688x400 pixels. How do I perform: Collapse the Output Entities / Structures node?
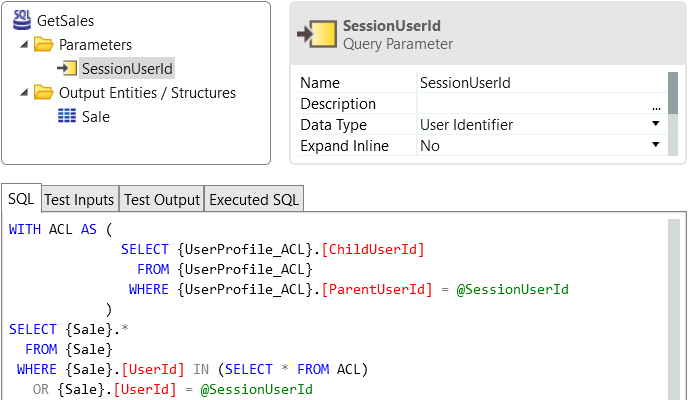pos(25,93)
